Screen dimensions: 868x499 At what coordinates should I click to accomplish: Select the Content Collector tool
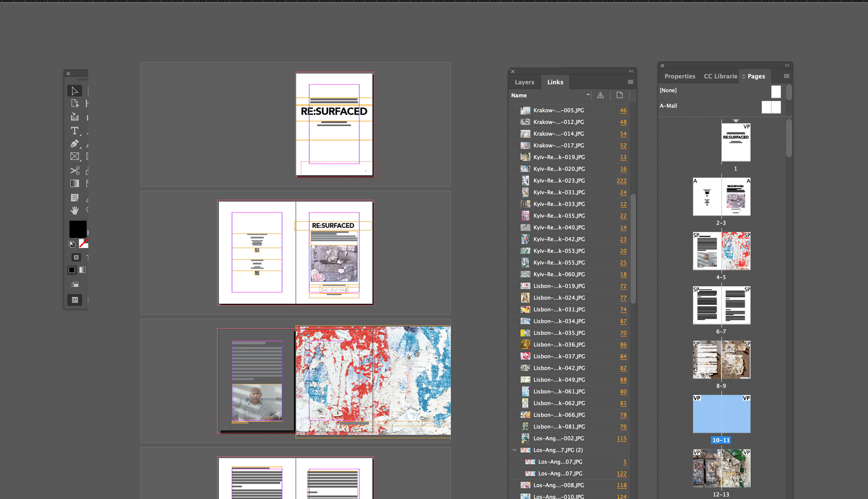[x=75, y=117]
